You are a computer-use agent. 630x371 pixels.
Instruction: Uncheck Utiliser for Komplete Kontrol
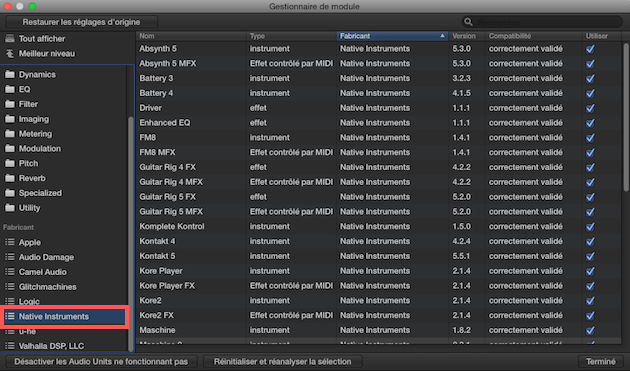pos(590,227)
